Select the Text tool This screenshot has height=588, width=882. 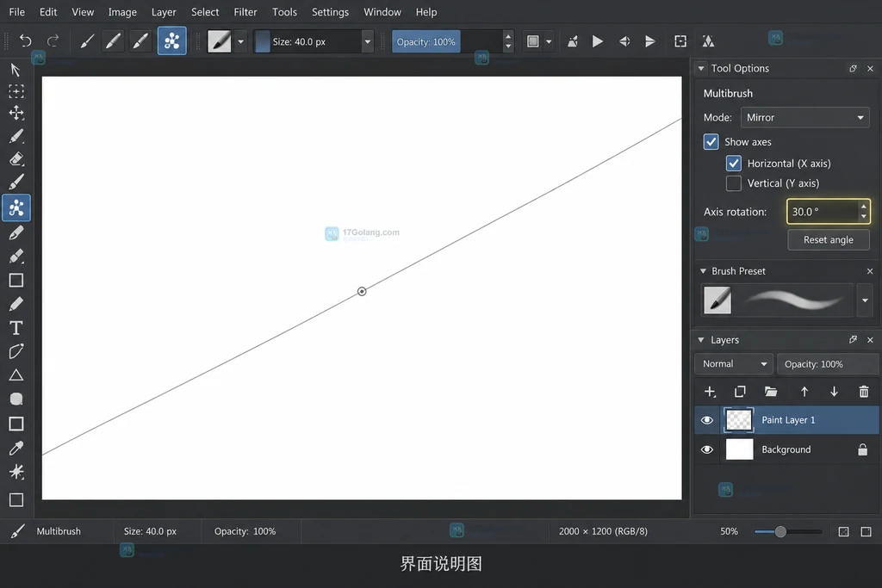coord(16,328)
